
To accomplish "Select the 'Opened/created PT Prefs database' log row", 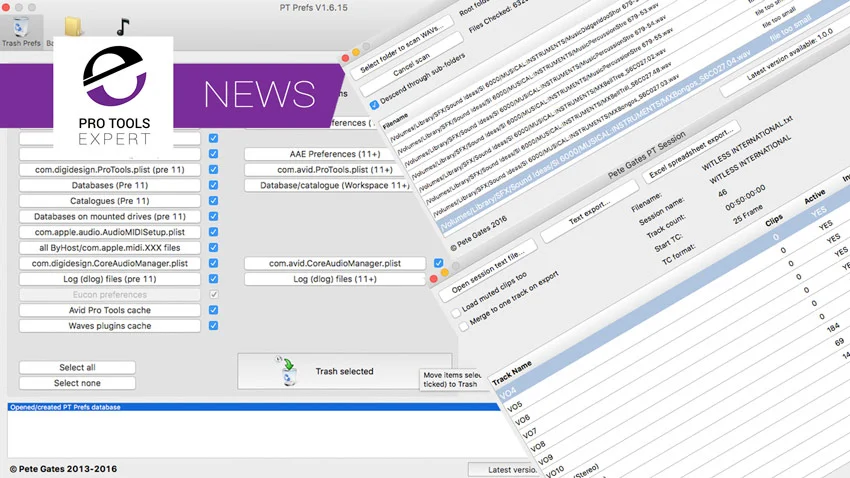I will tap(254, 407).
